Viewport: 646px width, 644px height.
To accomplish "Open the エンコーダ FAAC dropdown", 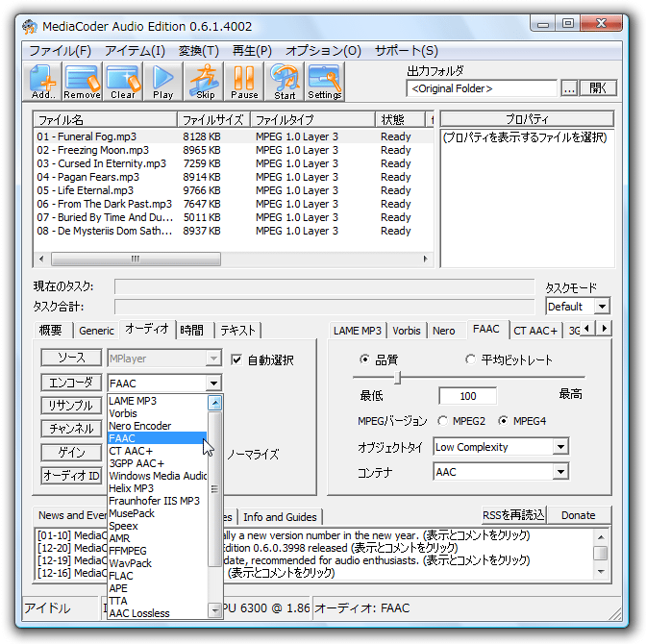I will (x=164, y=384).
